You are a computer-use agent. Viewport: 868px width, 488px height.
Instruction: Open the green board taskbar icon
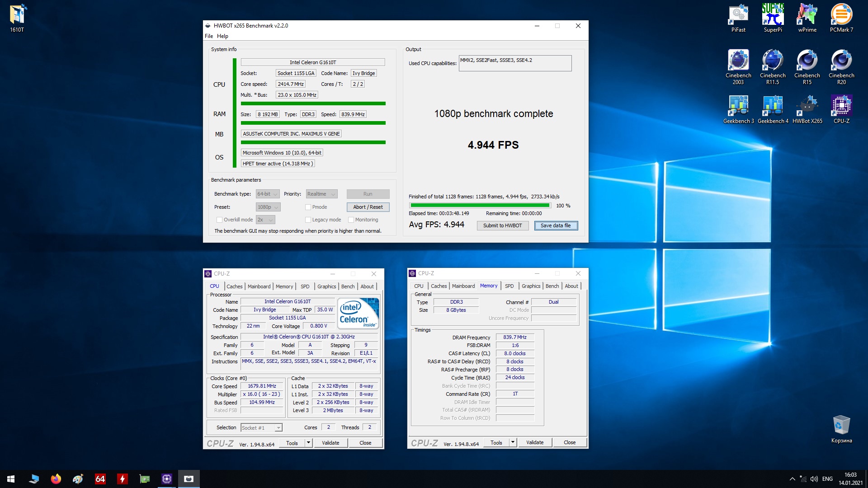coord(145,479)
